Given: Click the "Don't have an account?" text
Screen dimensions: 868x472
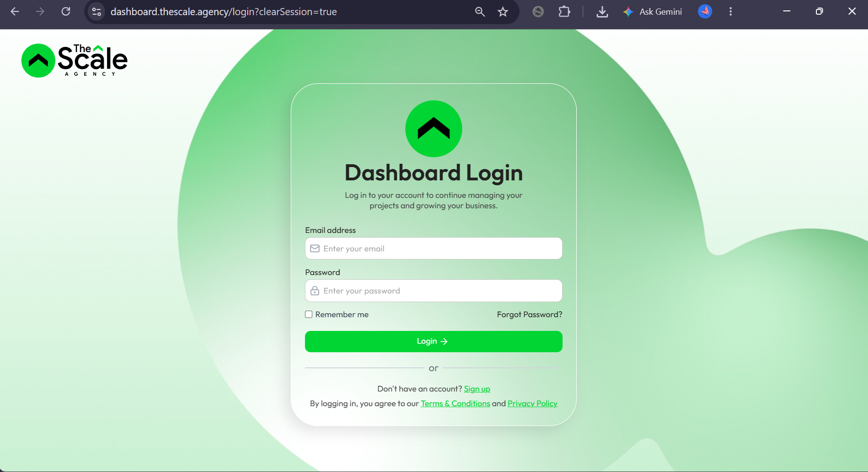Looking at the screenshot, I should point(420,389).
